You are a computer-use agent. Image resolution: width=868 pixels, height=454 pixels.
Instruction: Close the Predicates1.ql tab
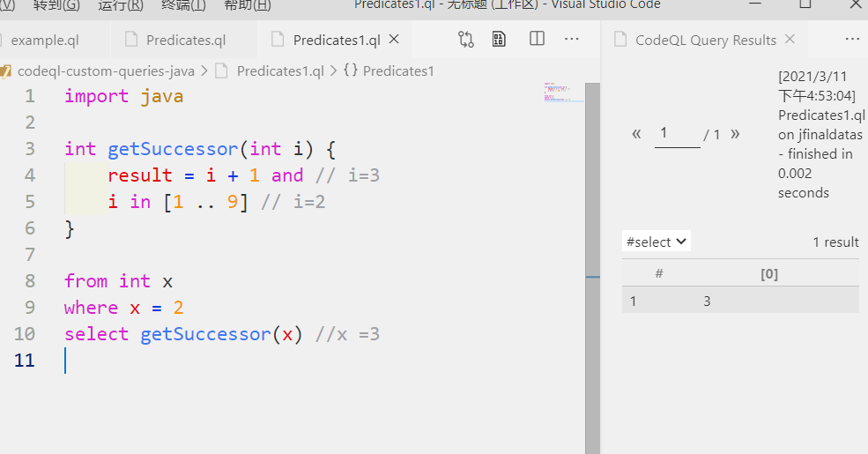tap(394, 40)
